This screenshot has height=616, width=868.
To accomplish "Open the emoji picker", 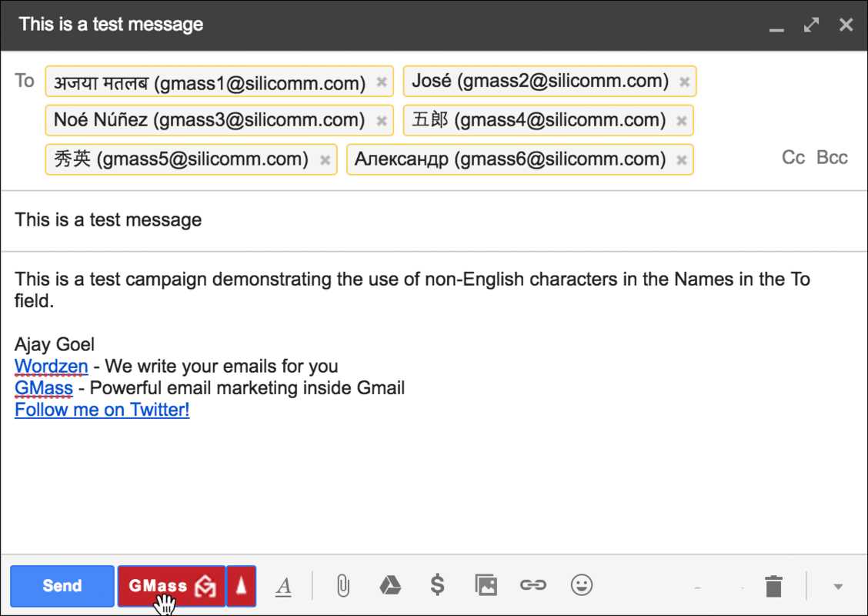I will (582, 585).
